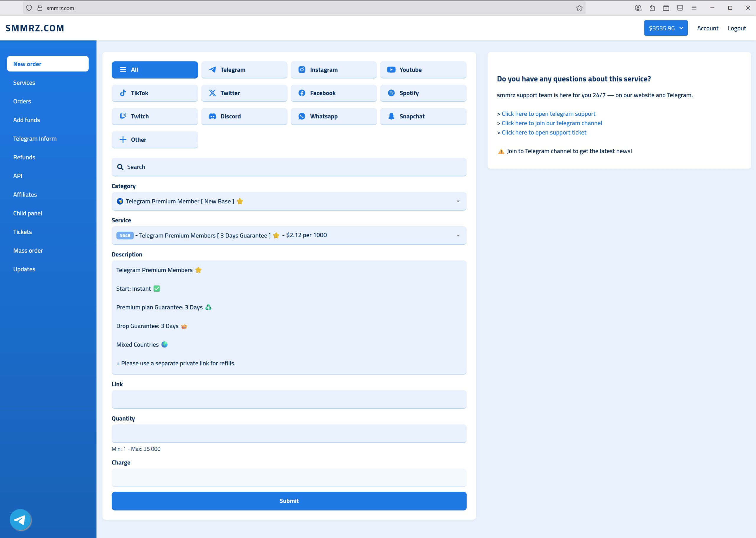
Task: Expand the $3535.96 balance dropdown
Action: click(666, 28)
